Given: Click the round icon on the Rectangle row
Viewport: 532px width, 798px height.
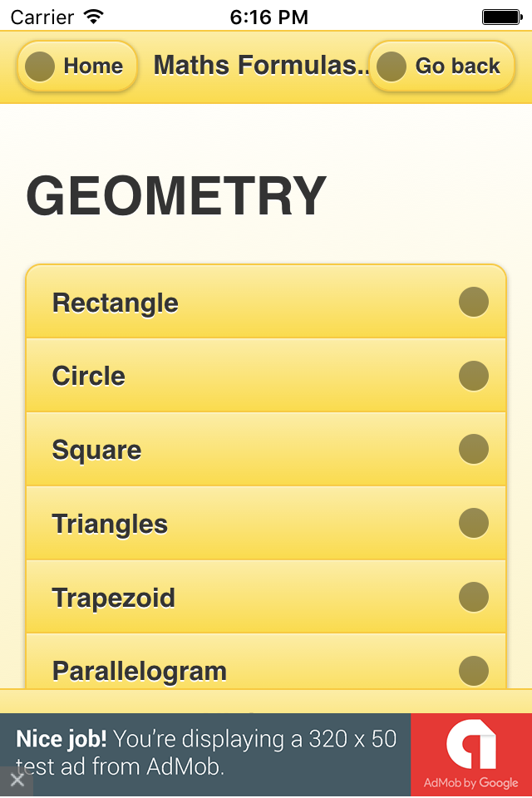Looking at the screenshot, I should (x=474, y=302).
